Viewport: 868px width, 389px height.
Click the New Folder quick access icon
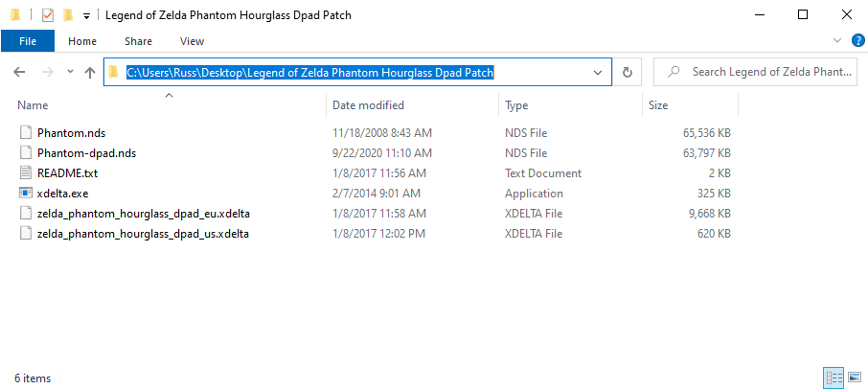coord(67,15)
